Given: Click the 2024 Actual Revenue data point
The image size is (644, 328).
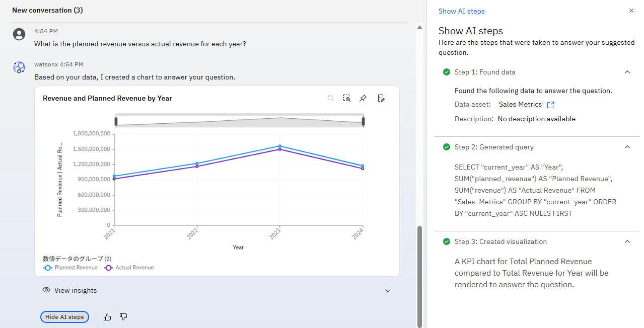Looking at the screenshot, I should point(363,169).
